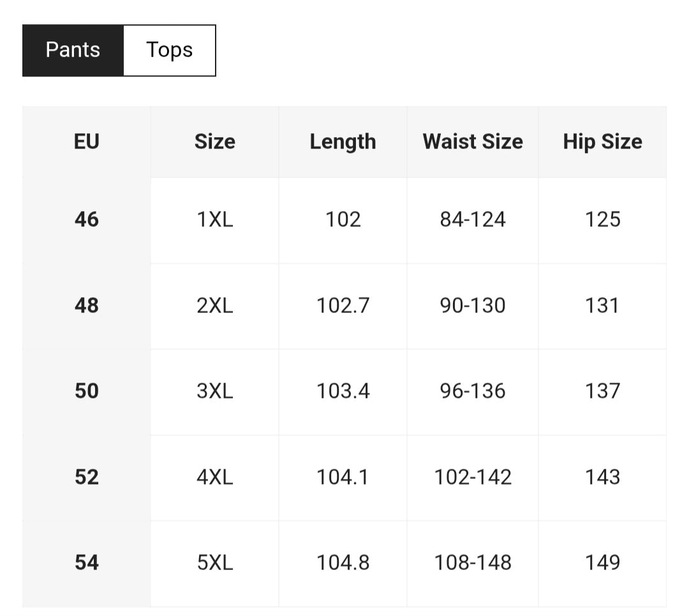Select EU size 50 cell
This screenshot has height=616, width=689.
coord(87,391)
